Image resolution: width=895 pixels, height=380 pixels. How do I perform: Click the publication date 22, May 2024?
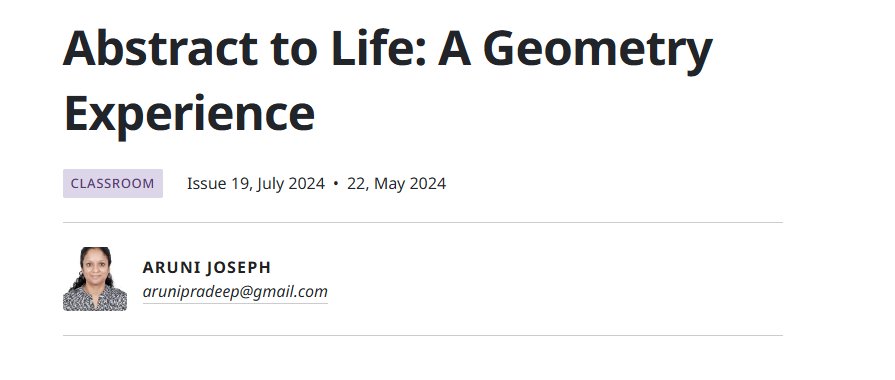point(396,184)
